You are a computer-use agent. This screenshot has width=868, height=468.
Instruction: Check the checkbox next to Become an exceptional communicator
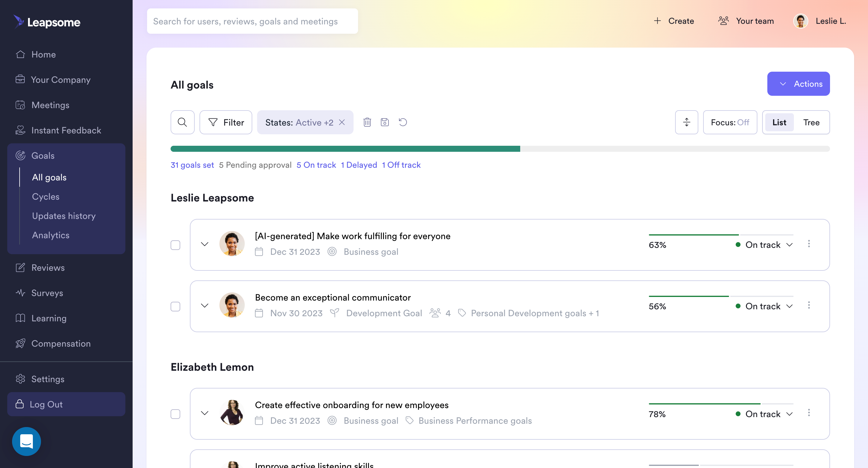click(x=175, y=306)
